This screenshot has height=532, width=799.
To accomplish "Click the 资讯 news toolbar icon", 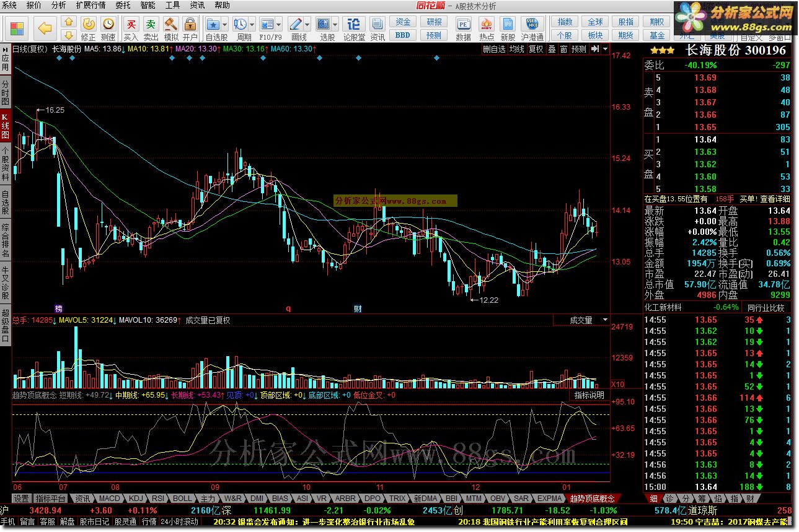I will 377,28.
